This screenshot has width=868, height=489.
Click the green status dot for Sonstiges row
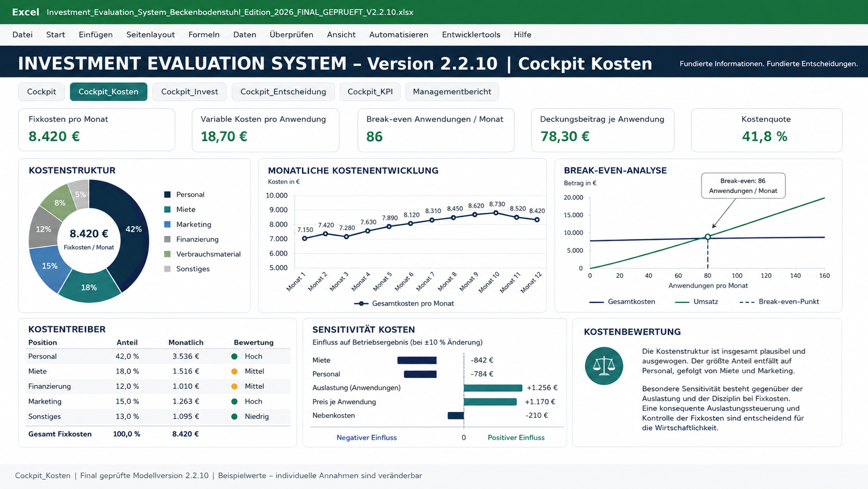(234, 417)
